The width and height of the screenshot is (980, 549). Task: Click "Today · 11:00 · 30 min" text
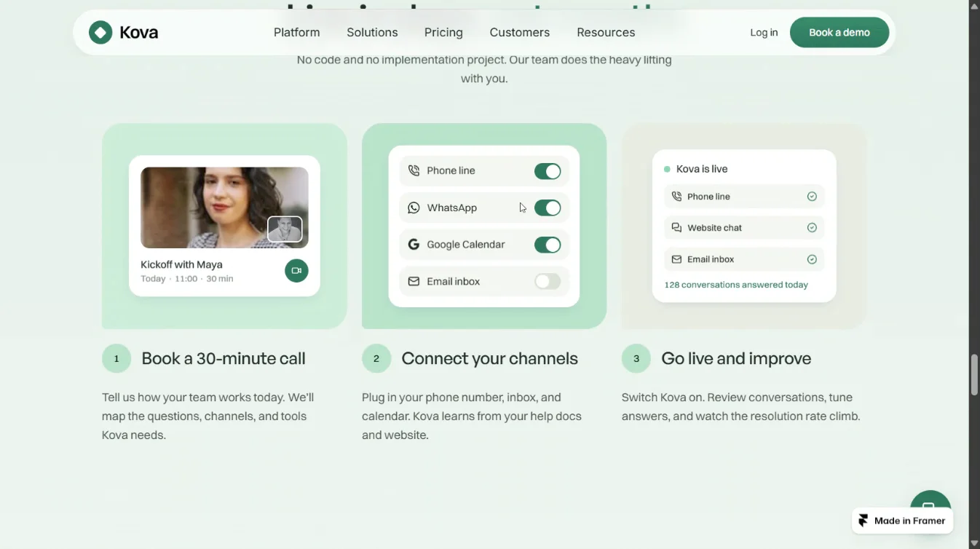(x=187, y=279)
